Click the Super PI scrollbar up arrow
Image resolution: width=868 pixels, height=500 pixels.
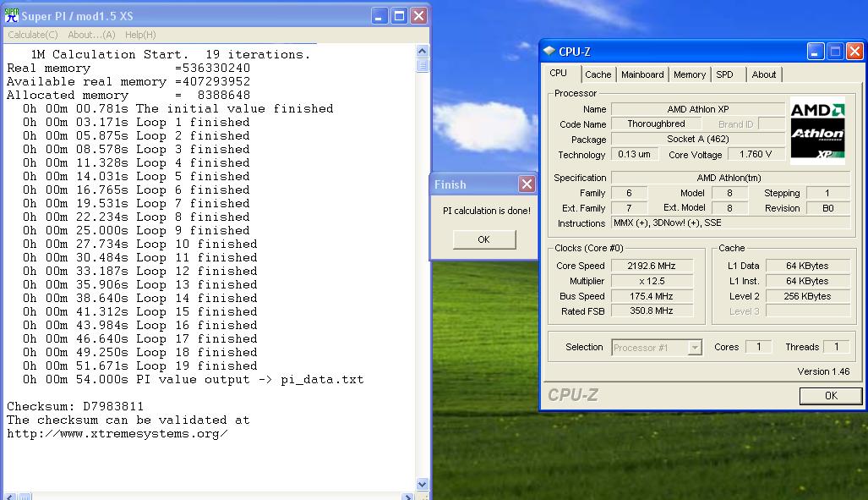pyautogui.click(x=422, y=52)
